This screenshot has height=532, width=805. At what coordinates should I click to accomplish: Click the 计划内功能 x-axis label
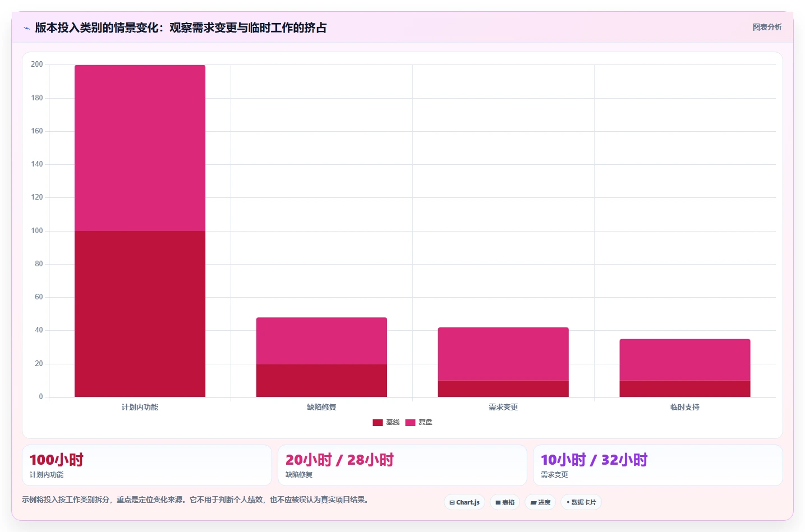(x=140, y=407)
